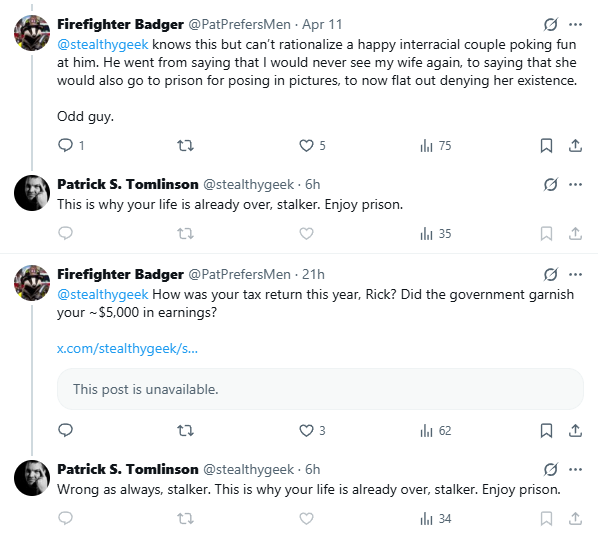Reply to the April 11 Firefighter Badger post
Viewport: 598px width, 538px height.
[66, 145]
